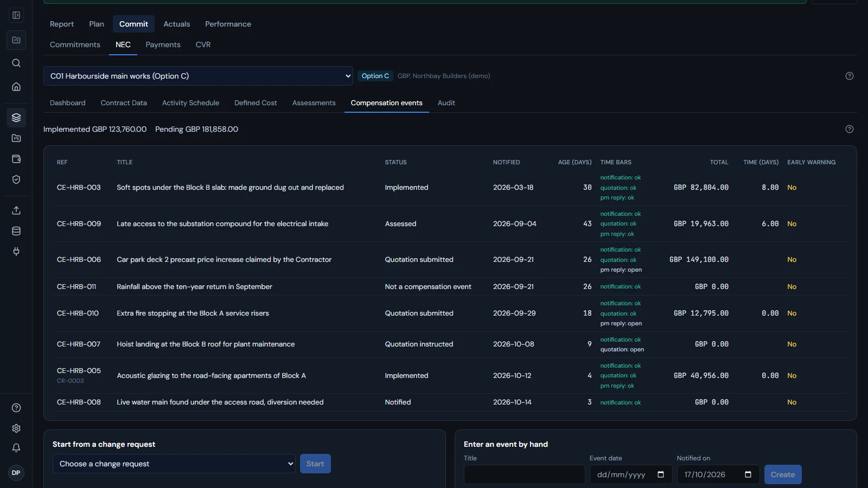Open the wallet icon in sidebar
Viewport: 868px width, 488px height.
tap(16, 159)
